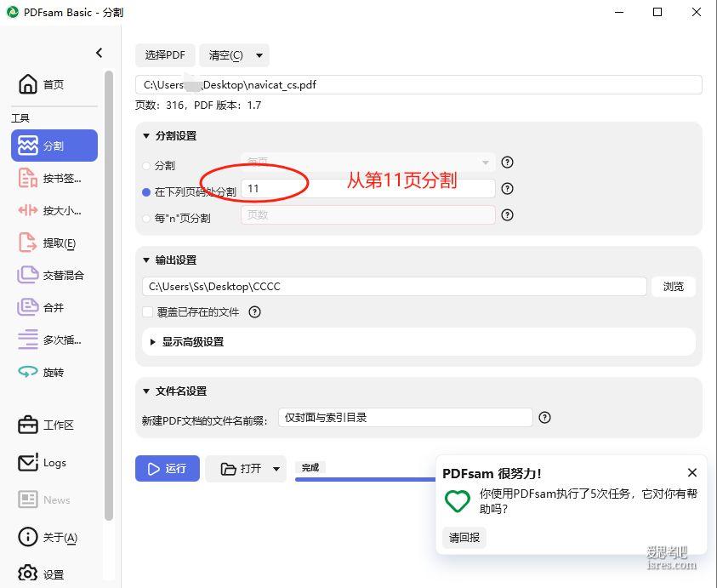Select the 每"n"页分割 radio button
This screenshot has width=717, height=588.
click(x=147, y=219)
